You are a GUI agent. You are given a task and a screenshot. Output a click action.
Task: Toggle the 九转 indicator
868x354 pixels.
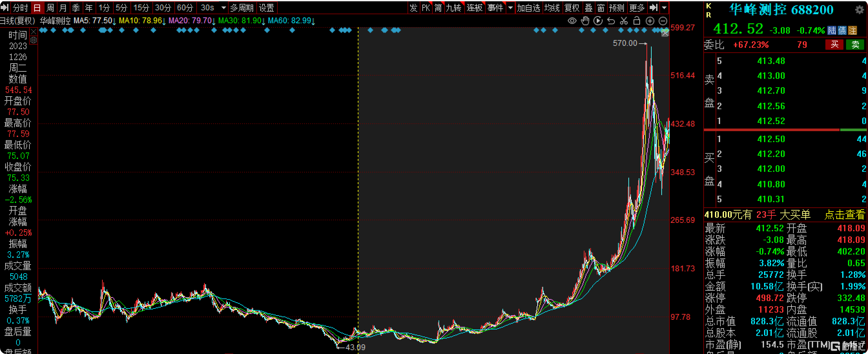[x=454, y=7]
